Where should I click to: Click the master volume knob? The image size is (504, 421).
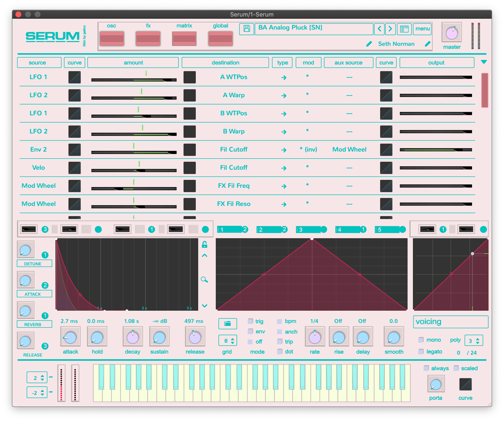coord(452,33)
